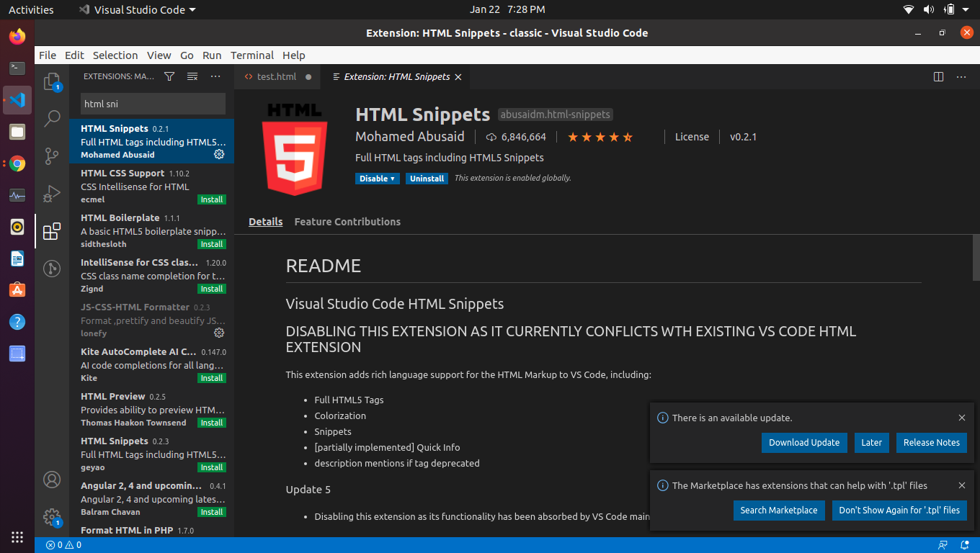This screenshot has width=980, height=553.
Task: Open Terminal from the Ubuntu dock
Action: click(17, 68)
